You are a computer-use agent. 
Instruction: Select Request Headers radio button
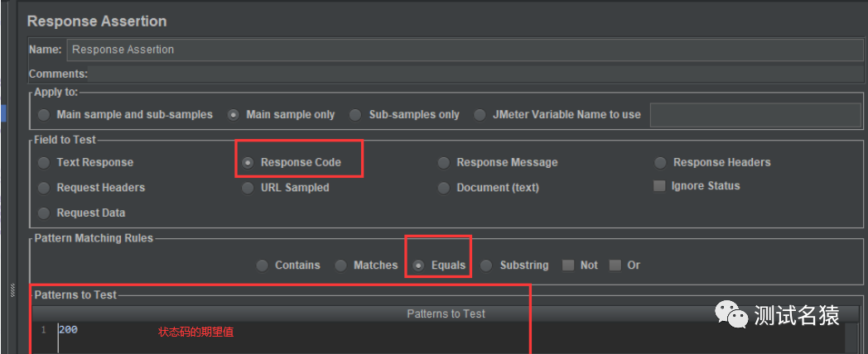click(x=44, y=188)
